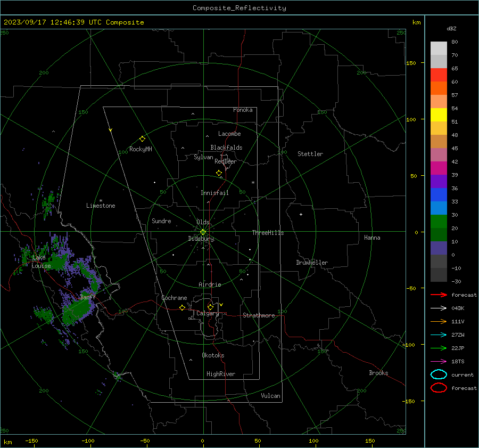Click the Sundre label
Screen dimensions: 479x448
(161, 221)
